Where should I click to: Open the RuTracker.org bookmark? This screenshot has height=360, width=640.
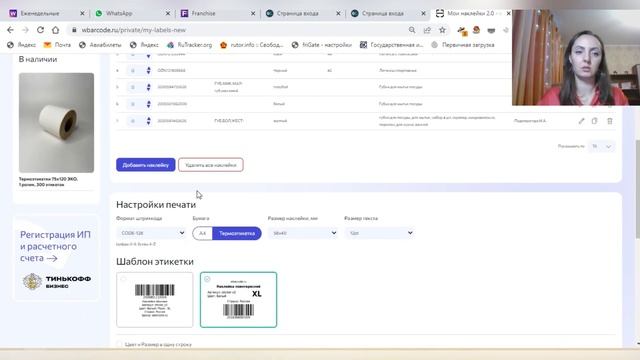click(190, 45)
